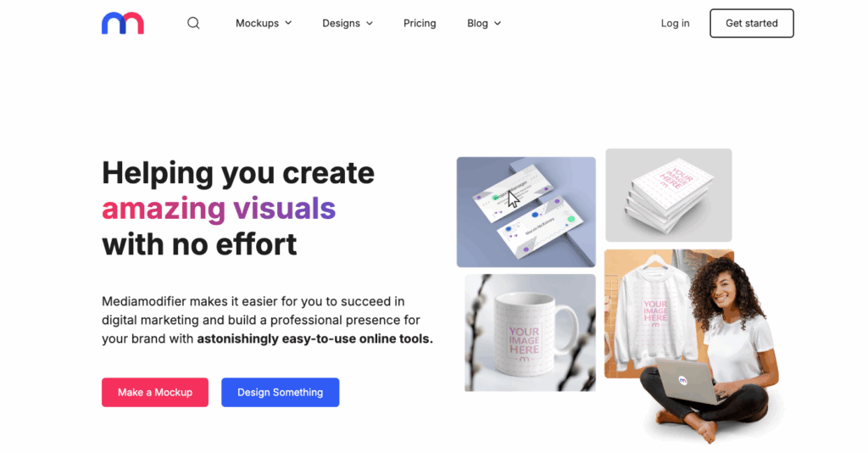Select the stacked books mockup thumbnail
The height and width of the screenshot is (453, 868).
[x=669, y=195]
